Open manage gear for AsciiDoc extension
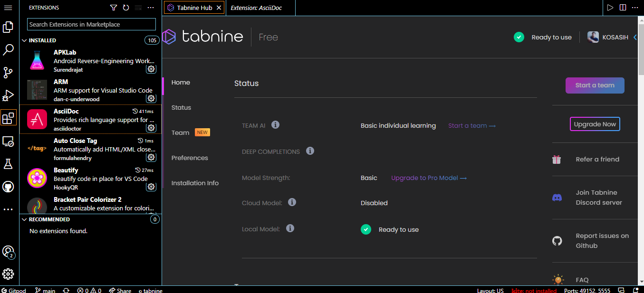 click(x=151, y=128)
